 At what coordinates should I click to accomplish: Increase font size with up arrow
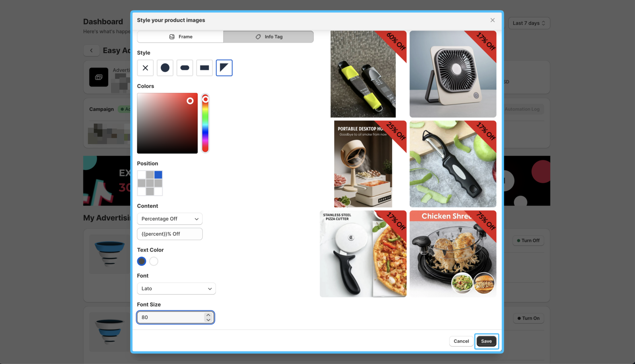208,315
